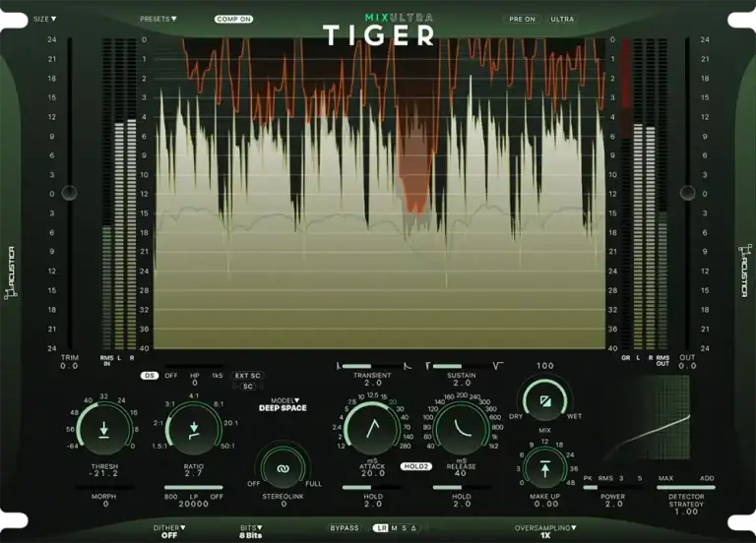This screenshot has height=543, width=756.
Task: Click the Sustain slider's left icon
Action: (x=427, y=366)
